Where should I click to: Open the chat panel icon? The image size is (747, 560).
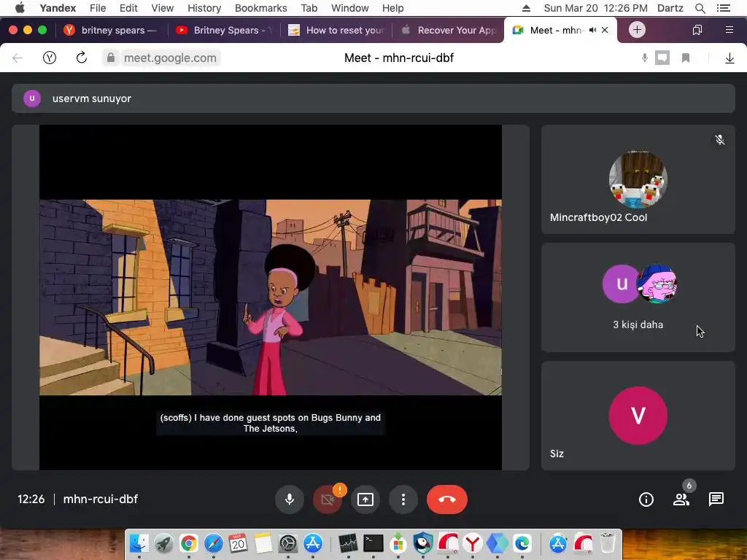pyautogui.click(x=716, y=499)
